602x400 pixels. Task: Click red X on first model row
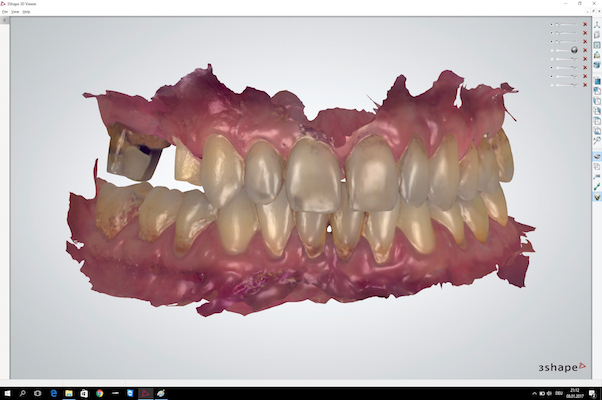(x=585, y=24)
